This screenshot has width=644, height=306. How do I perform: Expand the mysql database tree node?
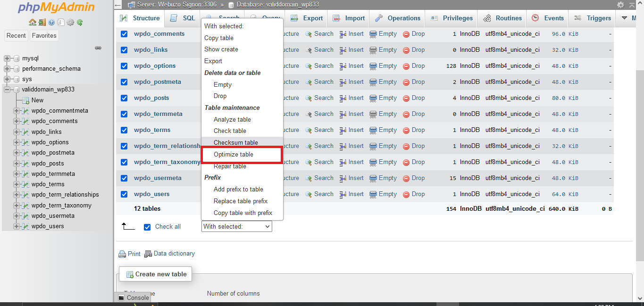click(x=7, y=58)
